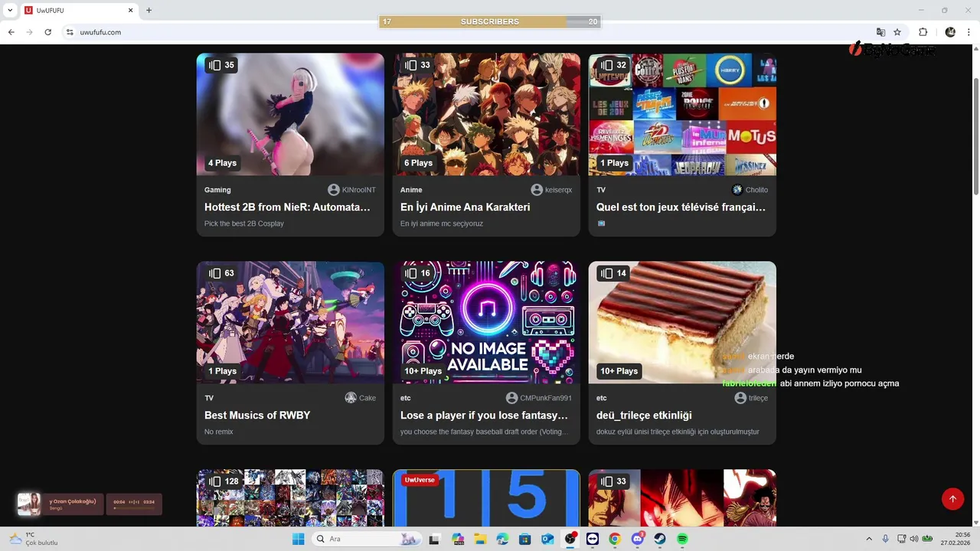Click the Pick the best 2B Cosplay description
This screenshot has height=551, width=980.
(244, 223)
